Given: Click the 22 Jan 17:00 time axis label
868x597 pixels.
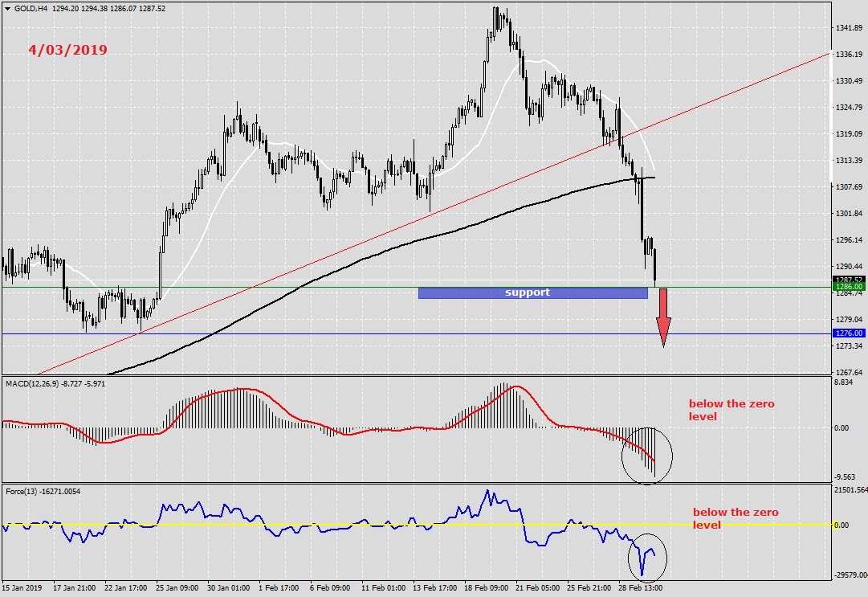Looking at the screenshot, I should click(x=125, y=587).
